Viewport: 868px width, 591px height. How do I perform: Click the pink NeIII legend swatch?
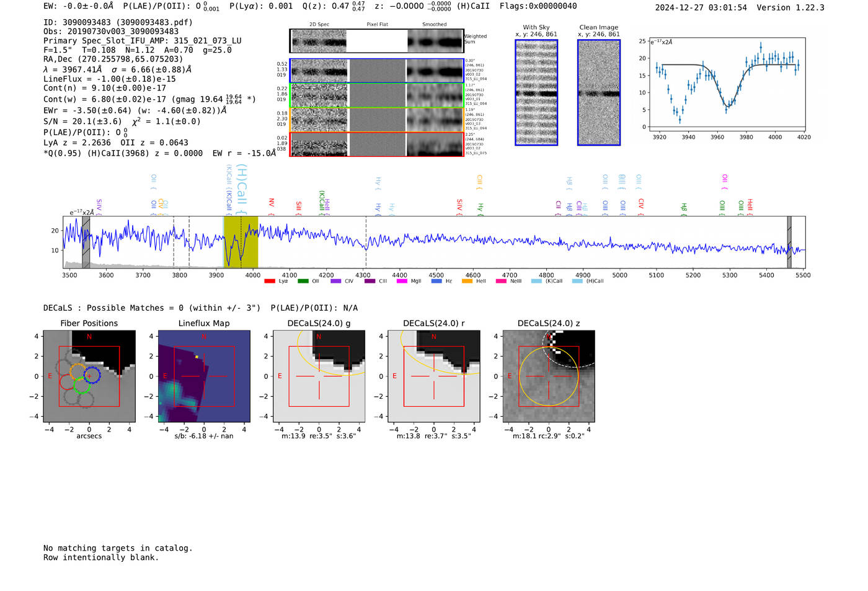501,282
